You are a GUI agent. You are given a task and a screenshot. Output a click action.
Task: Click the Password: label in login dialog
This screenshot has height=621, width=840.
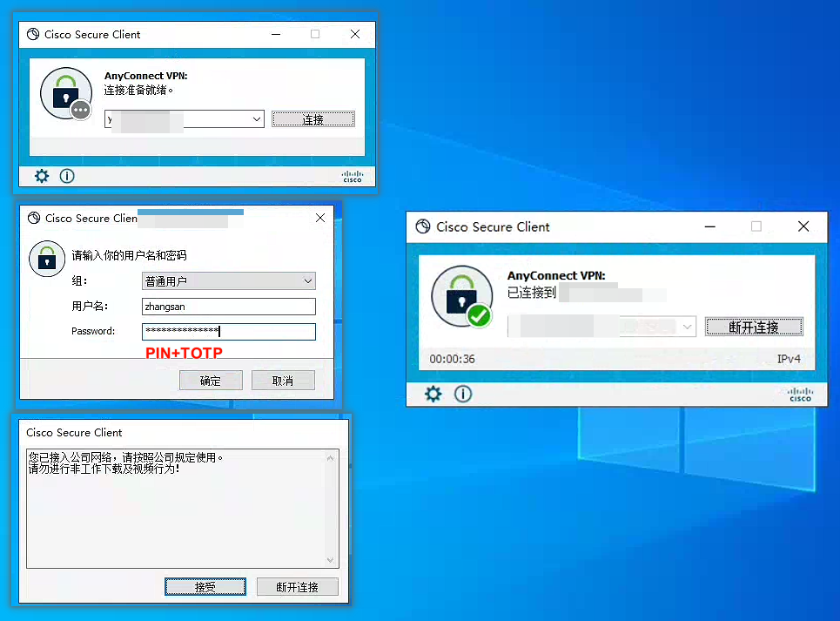93,331
